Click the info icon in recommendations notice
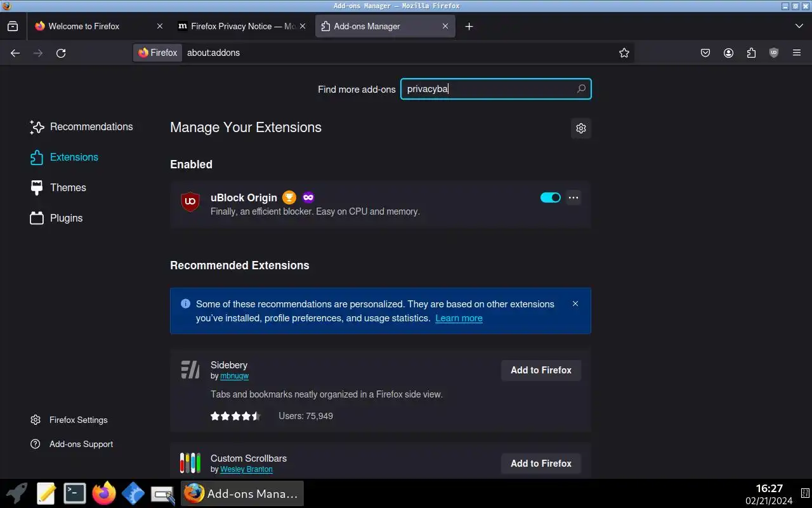812x508 pixels. click(186, 304)
